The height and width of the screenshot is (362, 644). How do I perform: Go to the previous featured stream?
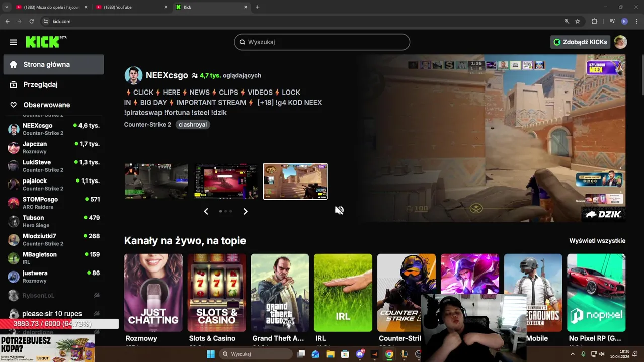pos(206,211)
